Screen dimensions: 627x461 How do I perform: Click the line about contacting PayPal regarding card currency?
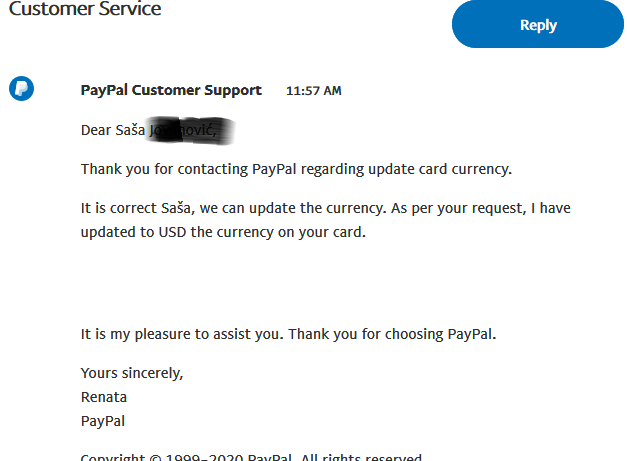pyautogui.click(x=296, y=169)
